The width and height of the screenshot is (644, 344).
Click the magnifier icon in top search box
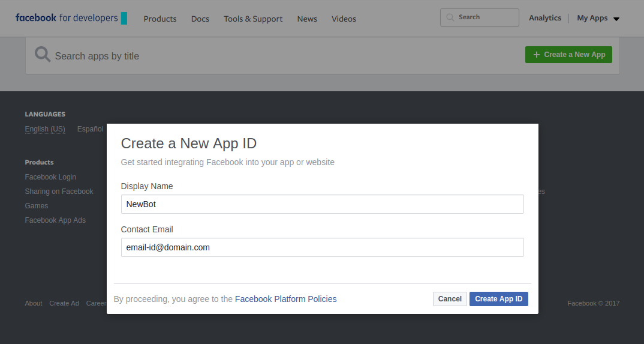(450, 17)
